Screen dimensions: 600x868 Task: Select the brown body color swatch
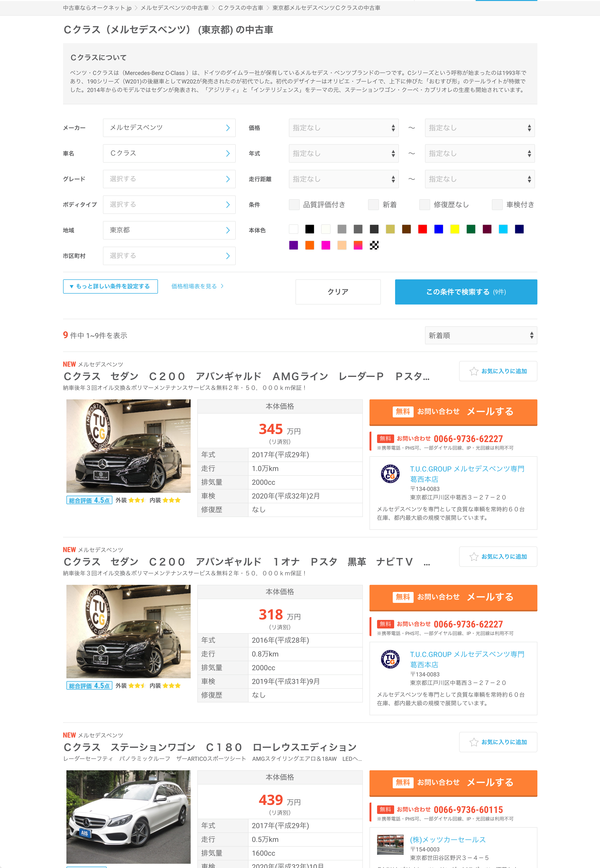point(406,229)
